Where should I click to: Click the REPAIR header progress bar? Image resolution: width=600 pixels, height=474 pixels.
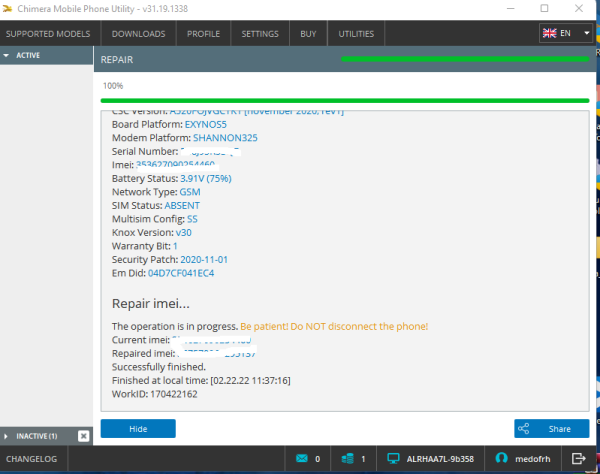[465, 59]
